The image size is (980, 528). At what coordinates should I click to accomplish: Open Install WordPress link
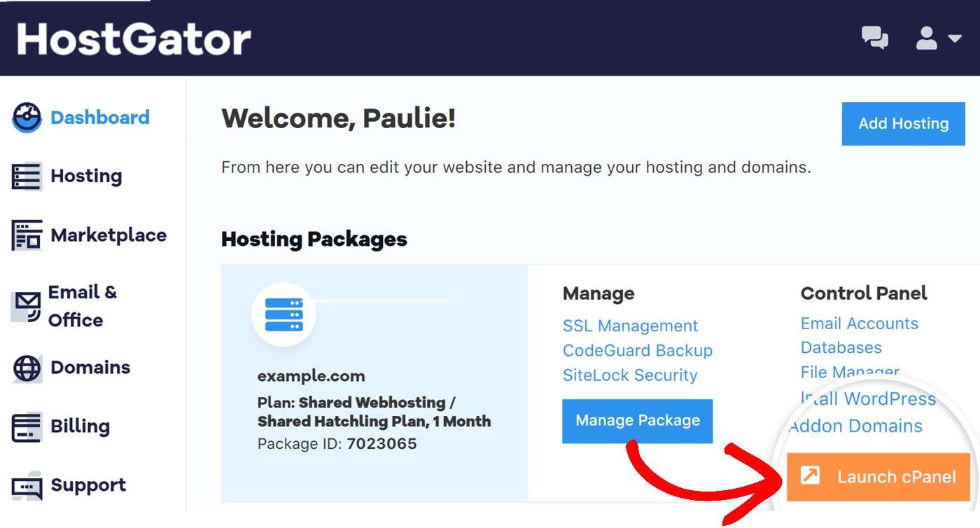tap(868, 398)
